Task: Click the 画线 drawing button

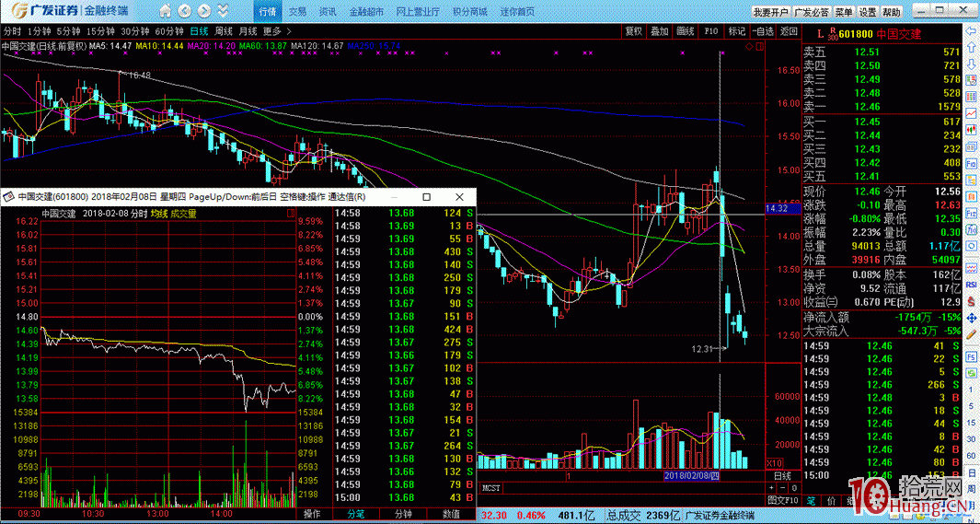Action: tap(686, 31)
